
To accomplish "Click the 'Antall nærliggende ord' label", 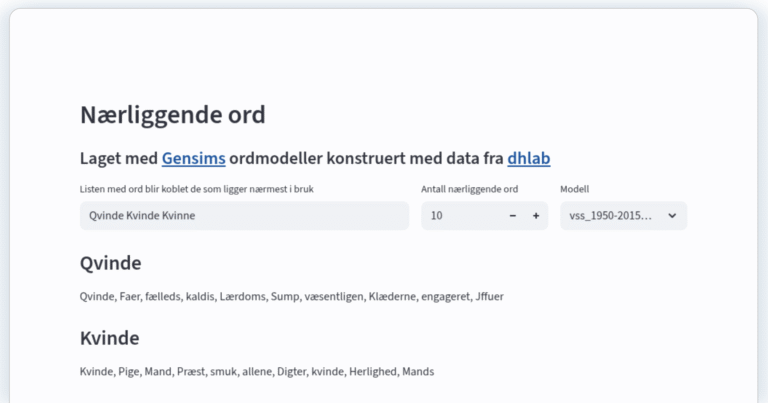I will tap(469, 189).
